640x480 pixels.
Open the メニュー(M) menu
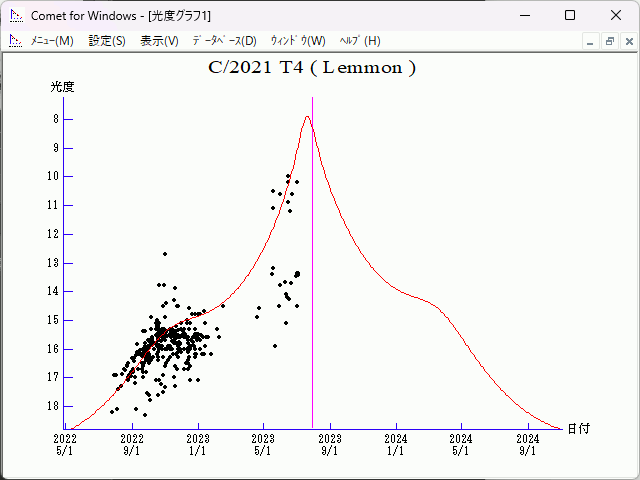[52, 41]
